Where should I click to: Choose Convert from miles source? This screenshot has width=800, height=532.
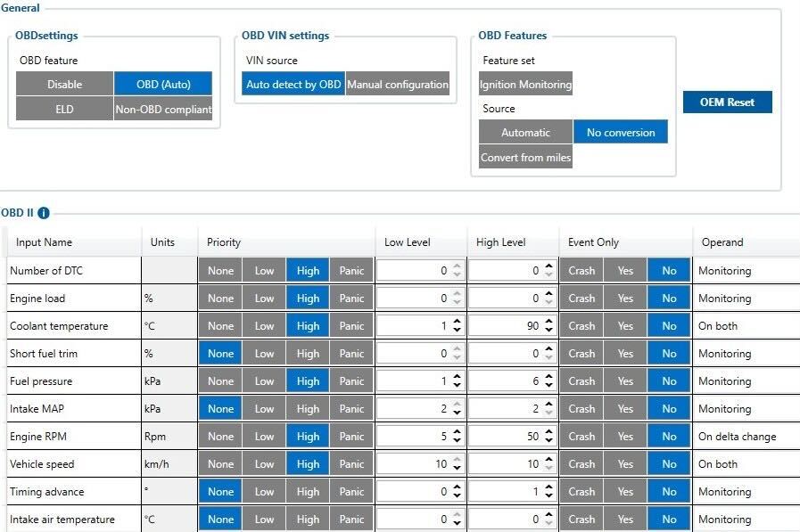(525, 158)
